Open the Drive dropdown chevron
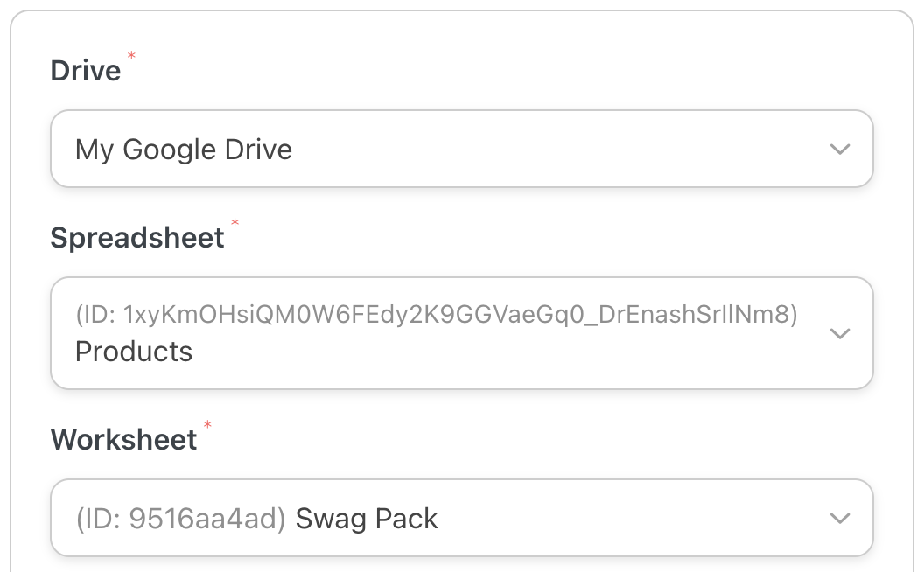 point(839,150)
